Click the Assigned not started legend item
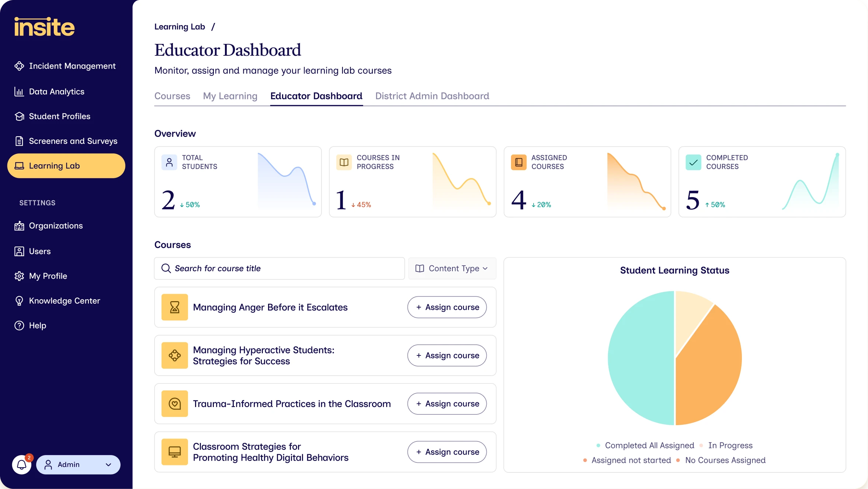The width and height of the screenshot is (868, 489). (x=627, y=460)
